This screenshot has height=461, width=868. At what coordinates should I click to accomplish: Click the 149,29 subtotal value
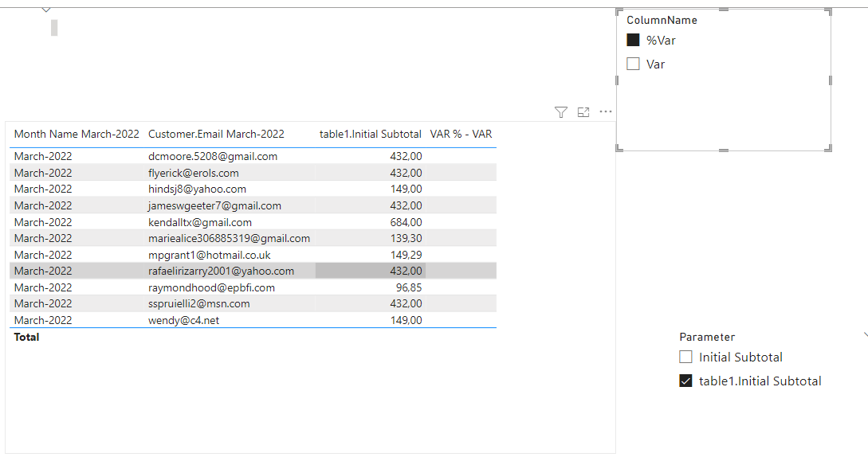pos(406,255)
